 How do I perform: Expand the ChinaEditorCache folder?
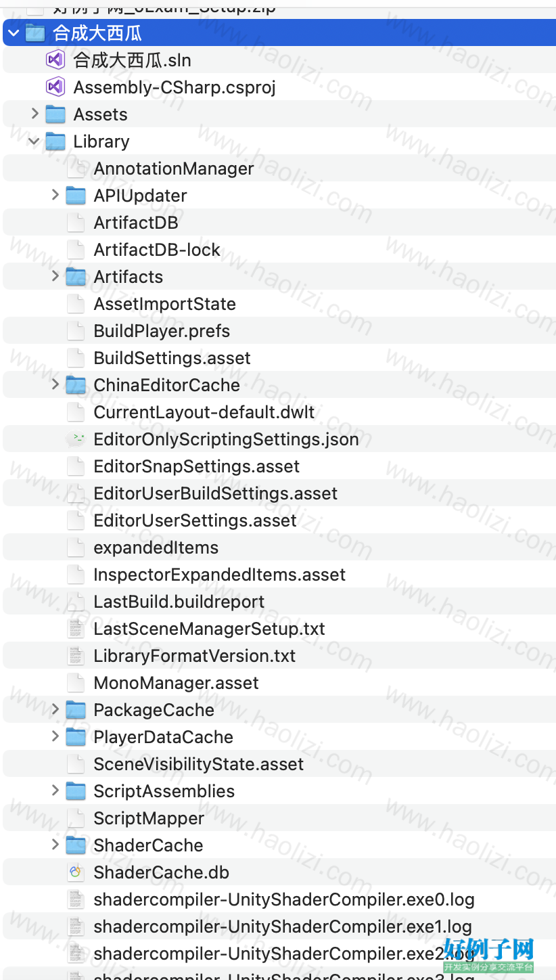[55, 384]
